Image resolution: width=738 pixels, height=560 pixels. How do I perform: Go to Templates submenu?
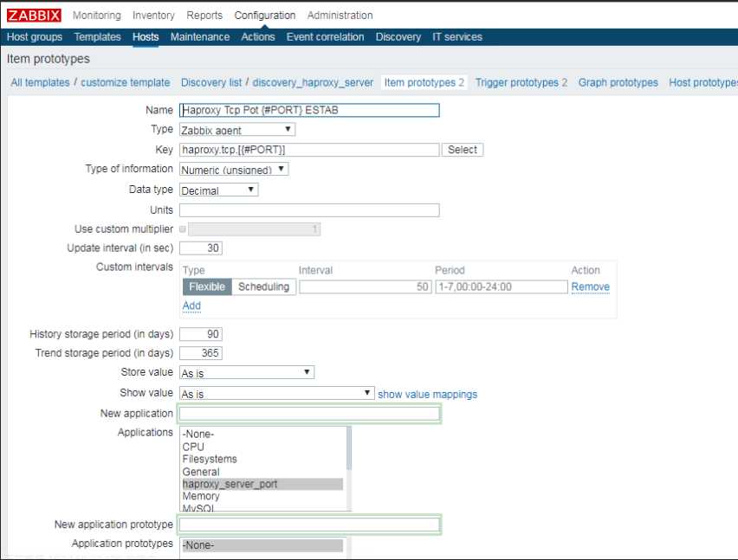point(97,36)
